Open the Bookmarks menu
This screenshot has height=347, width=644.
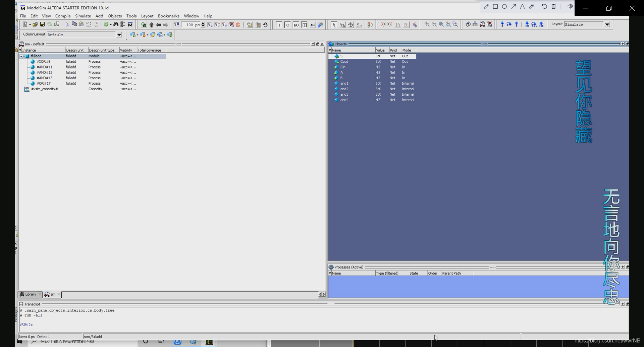click(x=168, y=16)
